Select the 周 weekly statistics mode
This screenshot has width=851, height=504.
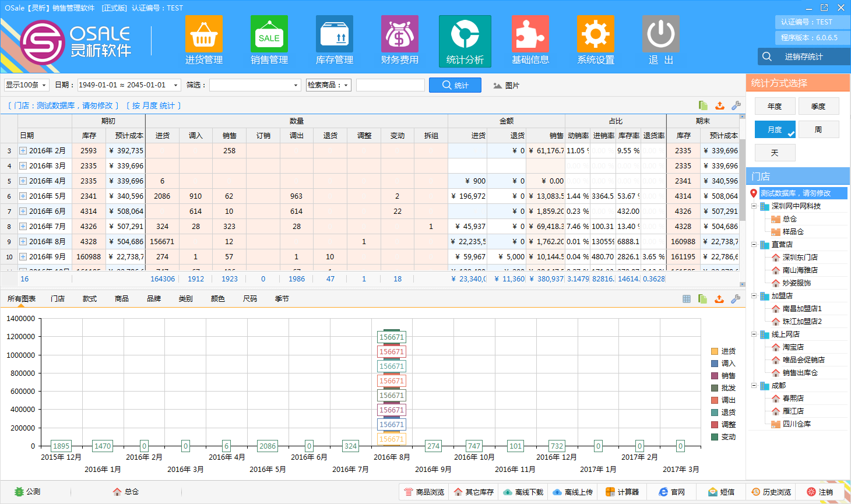pyautogui.click(x=818, y=129)
